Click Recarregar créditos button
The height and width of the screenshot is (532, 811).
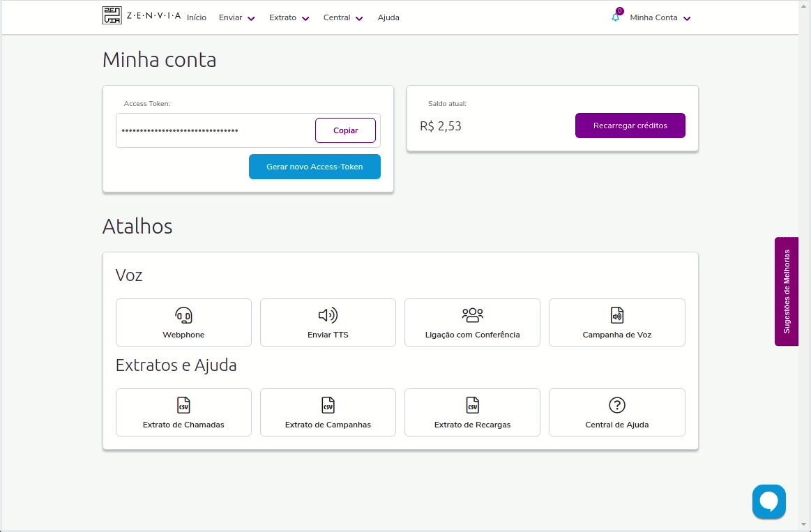click(630, 126)
